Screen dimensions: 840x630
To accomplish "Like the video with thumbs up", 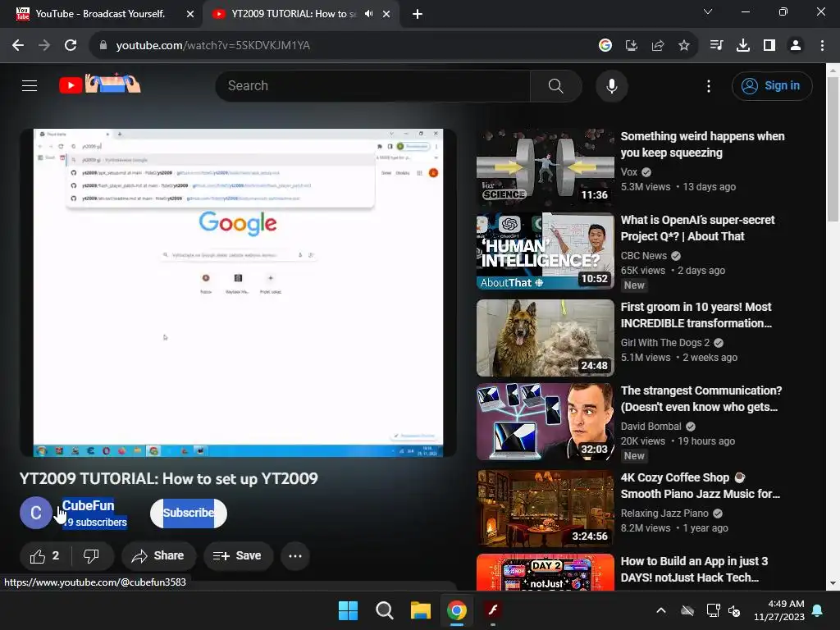I will [x=44, y=556].
